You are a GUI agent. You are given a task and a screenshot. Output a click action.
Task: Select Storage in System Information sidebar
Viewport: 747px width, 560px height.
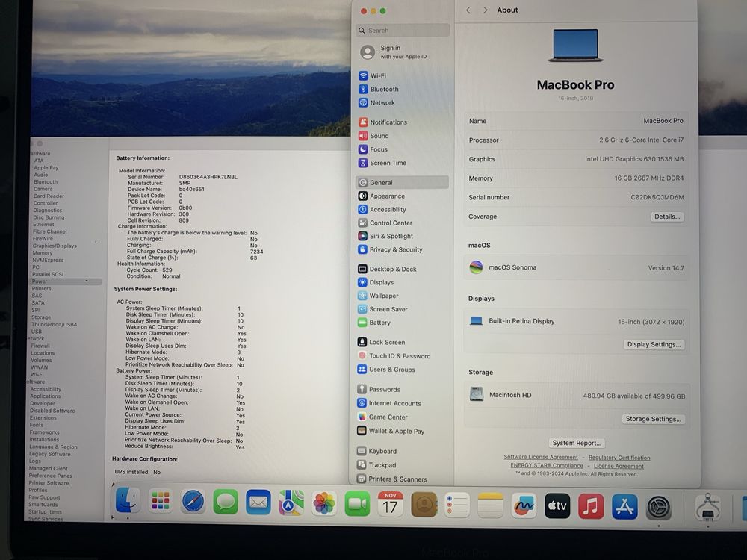[x=41, y=317]
